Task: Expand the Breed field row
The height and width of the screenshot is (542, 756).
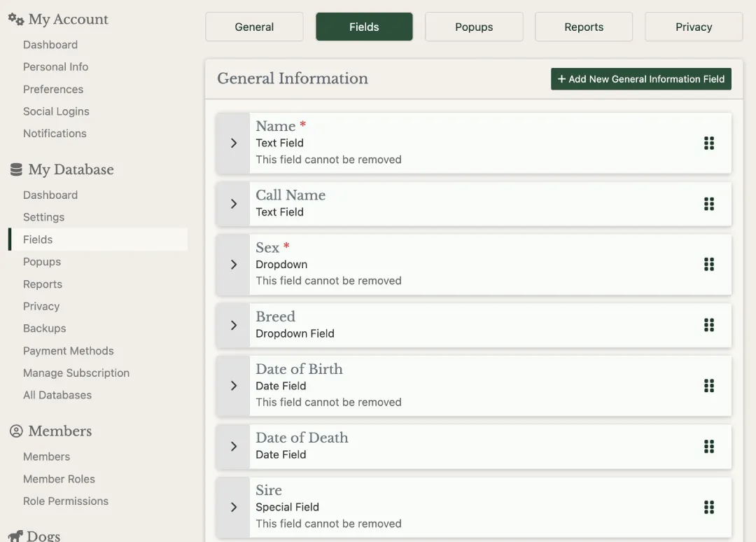Action: coord(233,325)
